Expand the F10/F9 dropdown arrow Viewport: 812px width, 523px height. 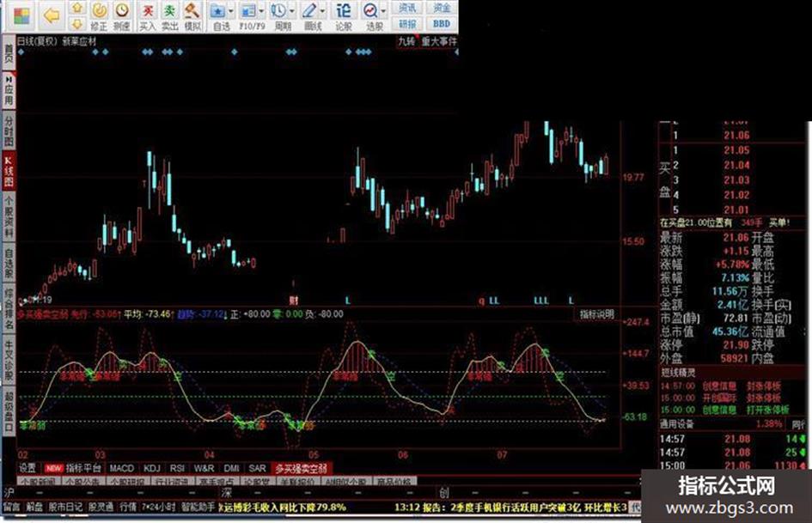click(261, 11)
